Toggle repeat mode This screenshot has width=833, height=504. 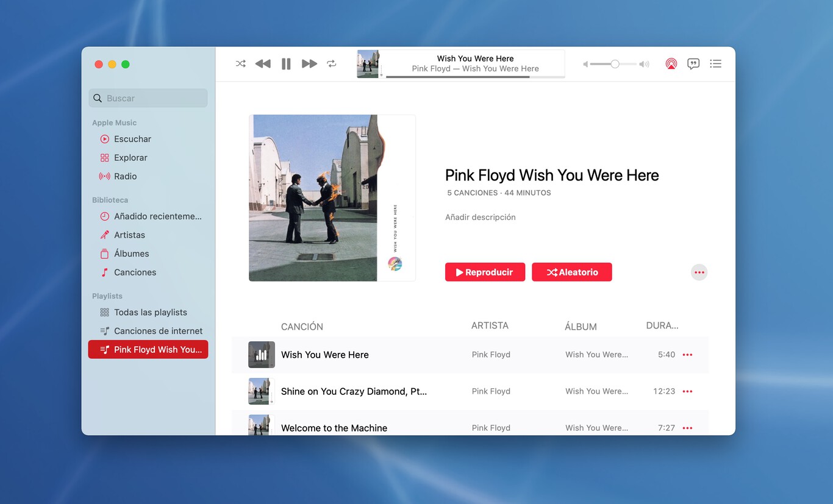(x=332, y=63)
